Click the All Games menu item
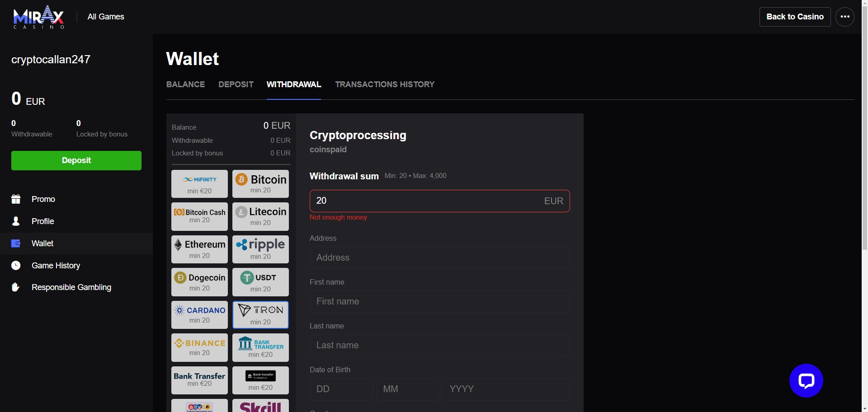The width and height of the screenshot is (868, 412). pyautogui.click(x=105, y=17)
